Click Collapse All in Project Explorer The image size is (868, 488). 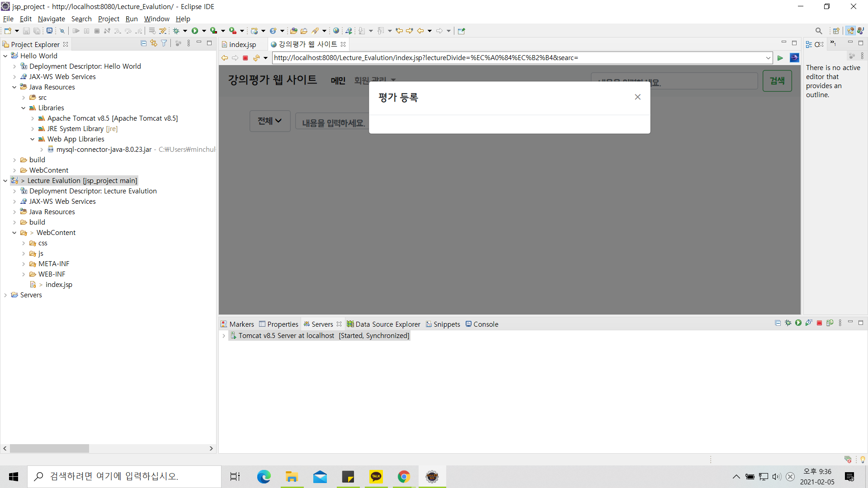point(143,43)
